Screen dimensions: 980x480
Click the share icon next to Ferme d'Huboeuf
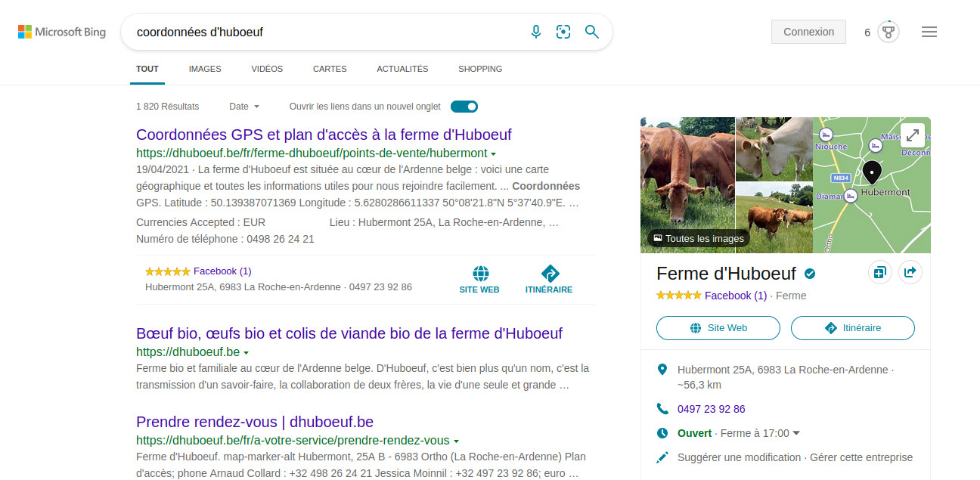910,272
